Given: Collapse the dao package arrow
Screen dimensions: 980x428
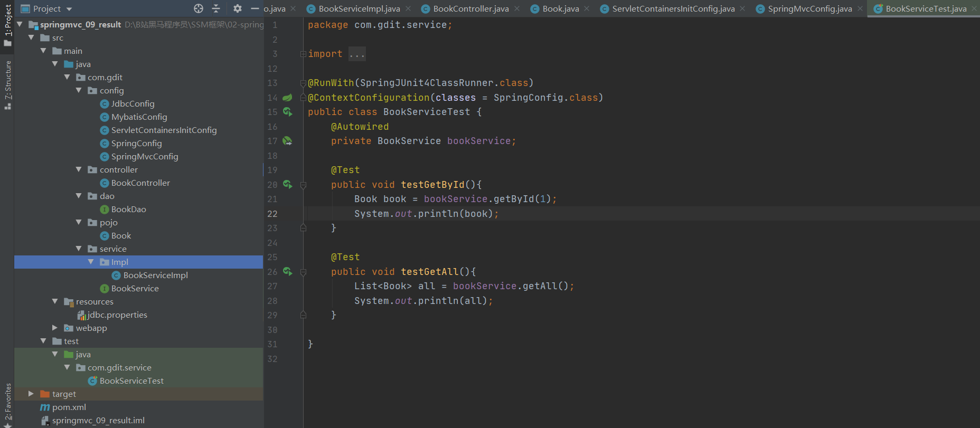Looking at the screenshot, I should [79, 196].
